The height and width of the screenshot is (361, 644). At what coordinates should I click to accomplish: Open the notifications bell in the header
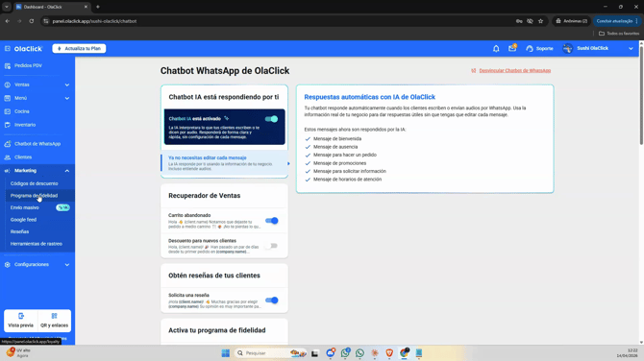tap(496, 48)
